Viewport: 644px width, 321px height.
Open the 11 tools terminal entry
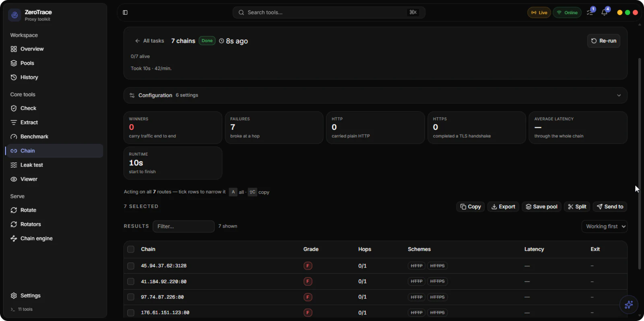[x=22, y=309]
